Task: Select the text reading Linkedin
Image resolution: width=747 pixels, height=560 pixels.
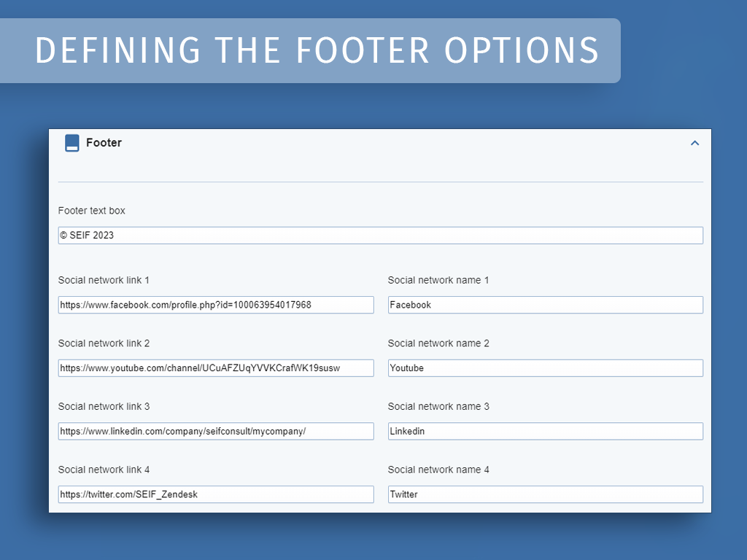Action: (407, 431)
